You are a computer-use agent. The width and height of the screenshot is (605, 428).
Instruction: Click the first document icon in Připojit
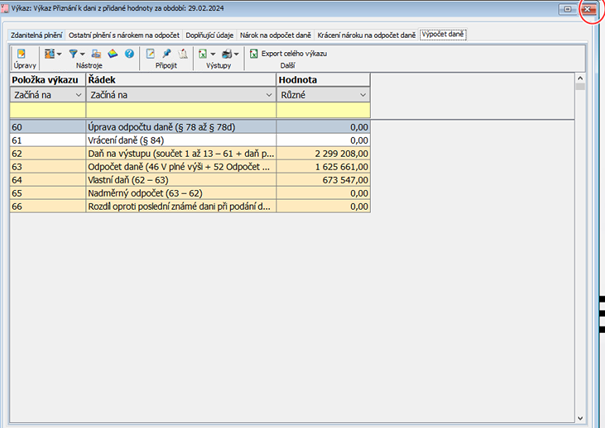pyautogui.click(x=150, y=53)
